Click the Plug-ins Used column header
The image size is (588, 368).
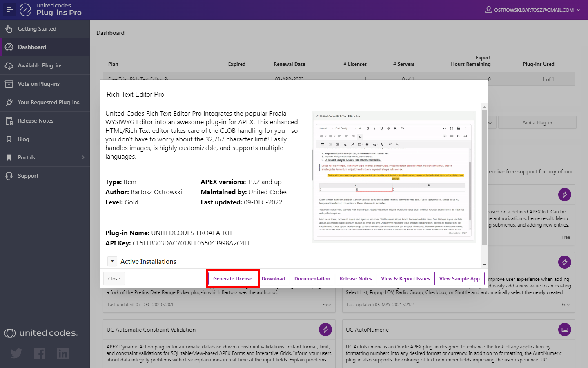pos(539,64)
